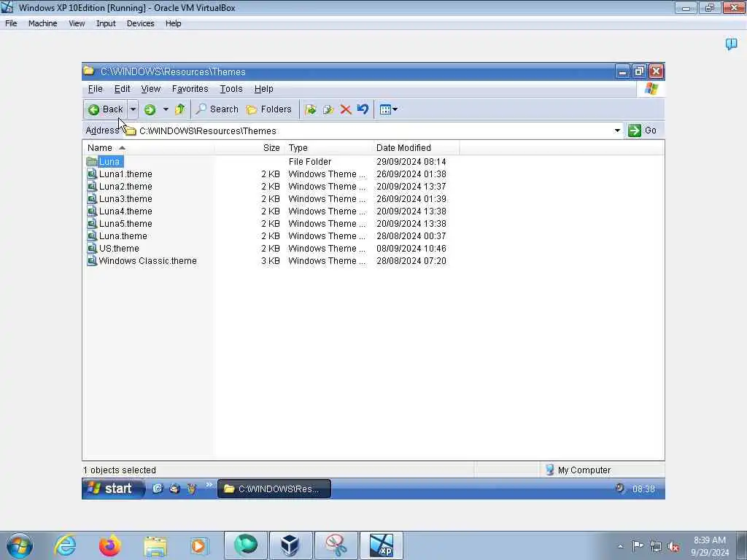
Task: Open VirtualBox Machine menu
Action: coord(42,23)
